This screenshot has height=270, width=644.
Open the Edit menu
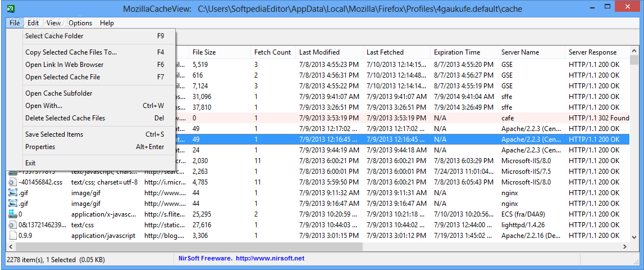[x=33, y=23]
